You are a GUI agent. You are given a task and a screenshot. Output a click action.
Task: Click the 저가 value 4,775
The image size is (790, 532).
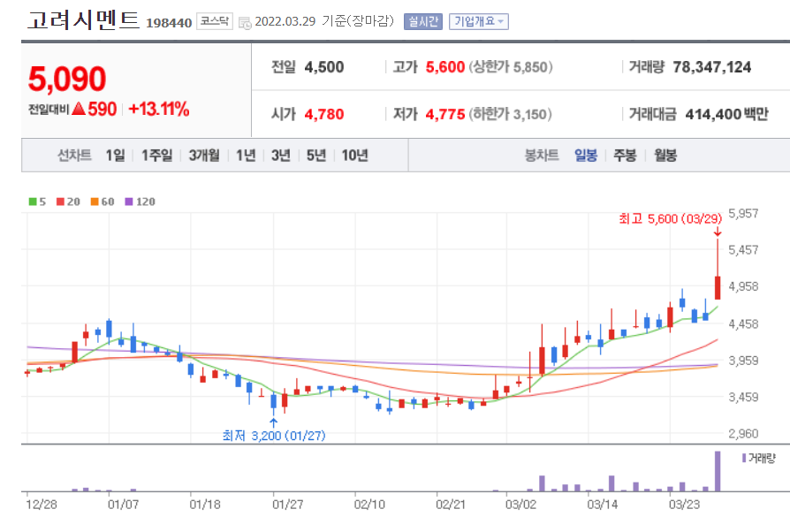click(444, 114)
